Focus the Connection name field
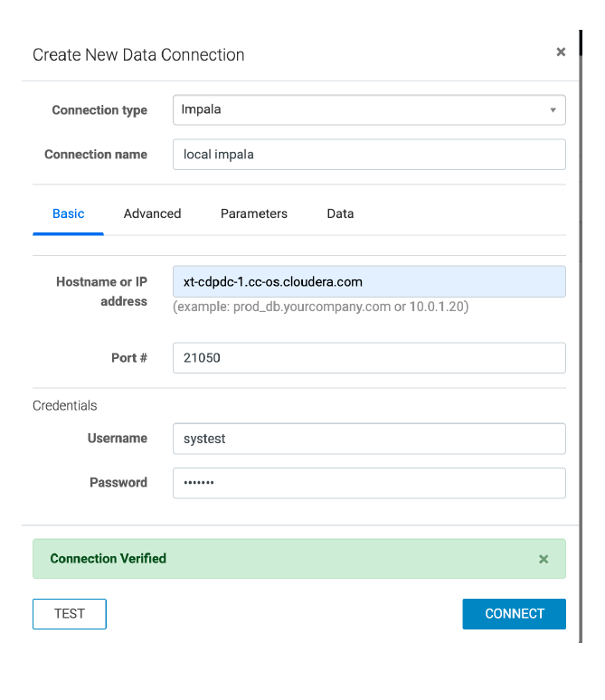The width and height of the screenshot is (605, 700). (369, 154)
